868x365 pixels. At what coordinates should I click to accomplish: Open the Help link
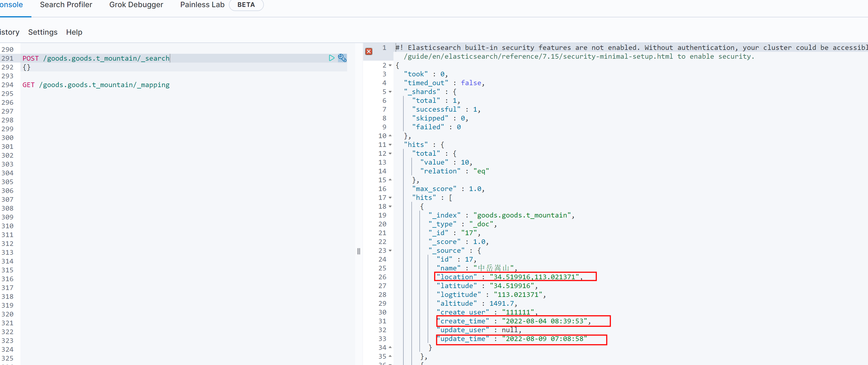[x=74, y=32]
